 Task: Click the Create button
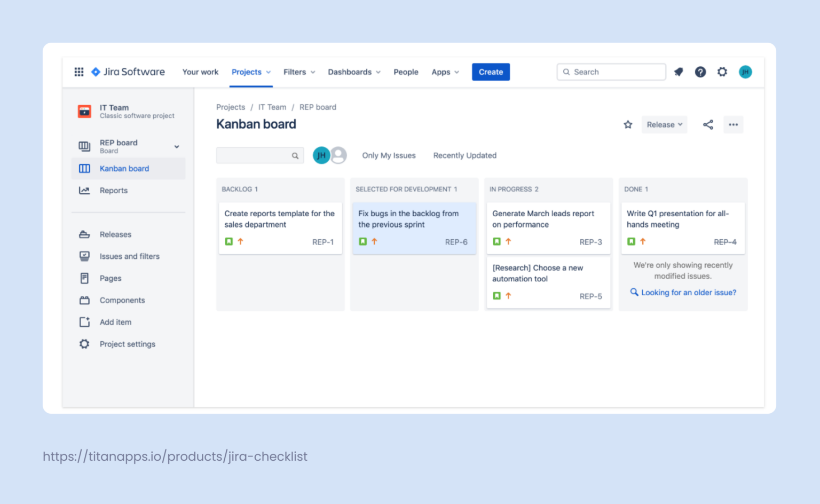(x=490, y=72)
